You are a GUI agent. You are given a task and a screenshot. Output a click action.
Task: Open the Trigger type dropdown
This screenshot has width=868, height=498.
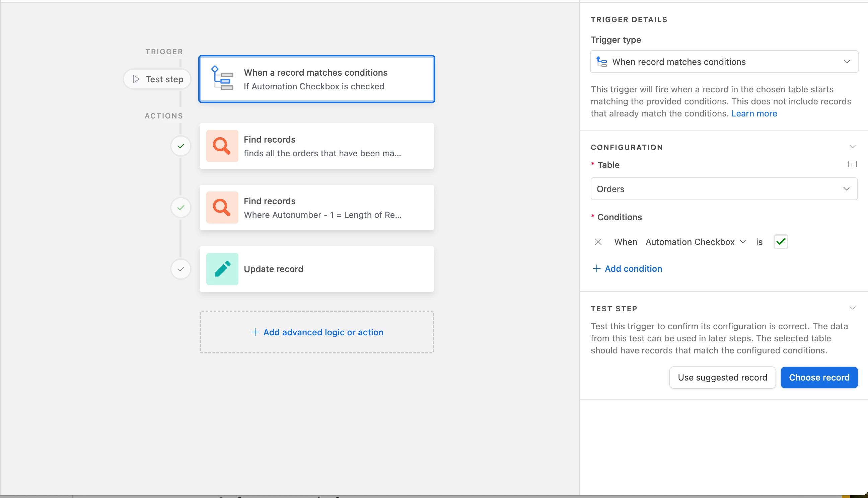point(724,62)
